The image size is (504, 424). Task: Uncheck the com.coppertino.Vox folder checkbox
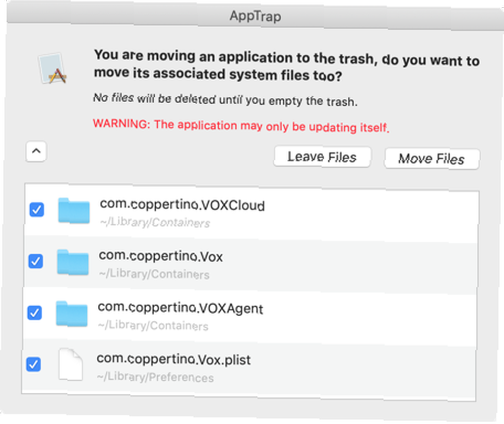click(36, 261)
